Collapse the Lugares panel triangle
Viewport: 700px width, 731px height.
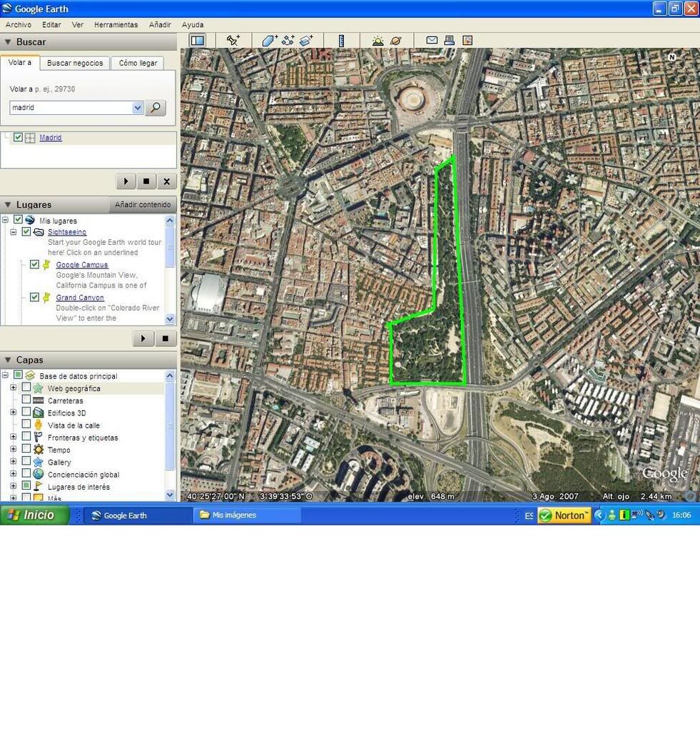[8, 205]
